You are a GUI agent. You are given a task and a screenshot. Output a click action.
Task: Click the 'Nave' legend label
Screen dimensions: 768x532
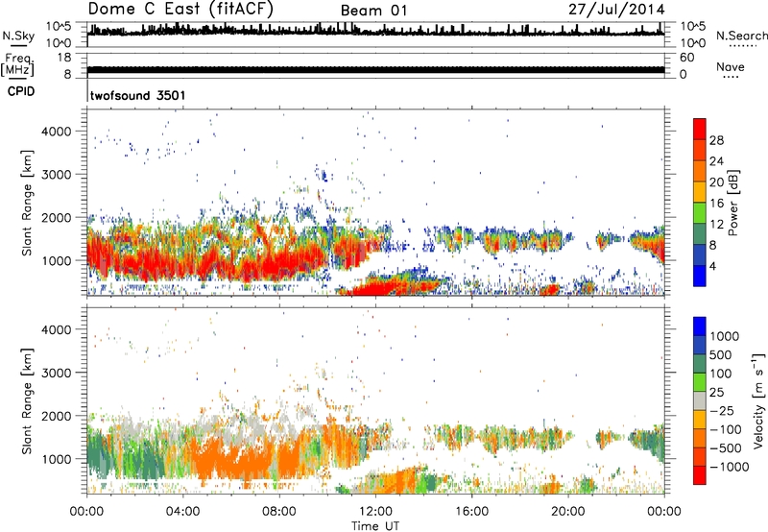tap(731, 66)
